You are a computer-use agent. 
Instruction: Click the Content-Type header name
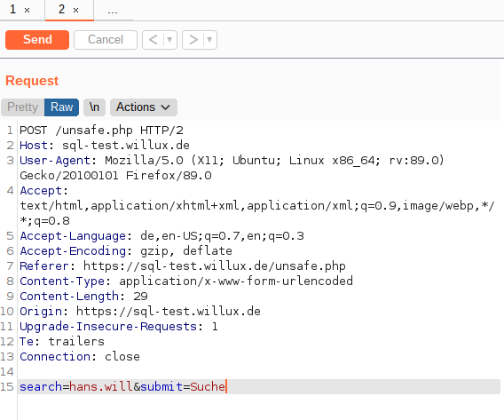[x=62, y=281]
